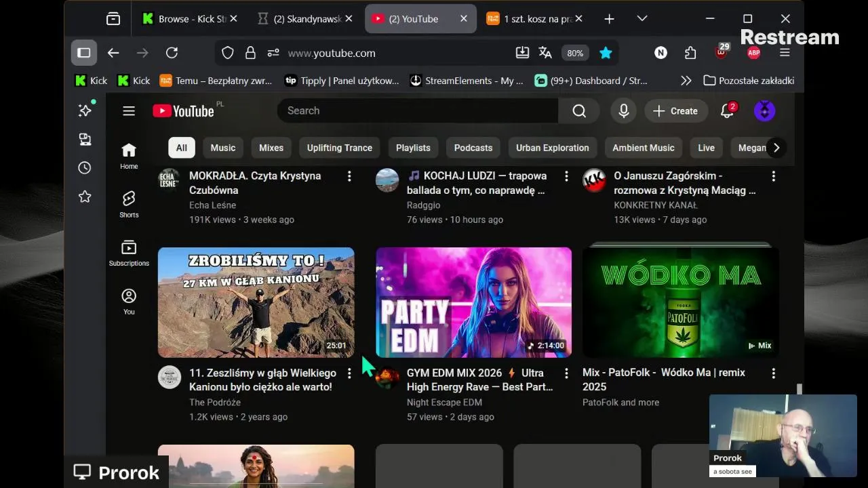This screenshot has width=868, height=488.
Task: Open the history clock sidebar icon
Action: [x=85, y=167]
